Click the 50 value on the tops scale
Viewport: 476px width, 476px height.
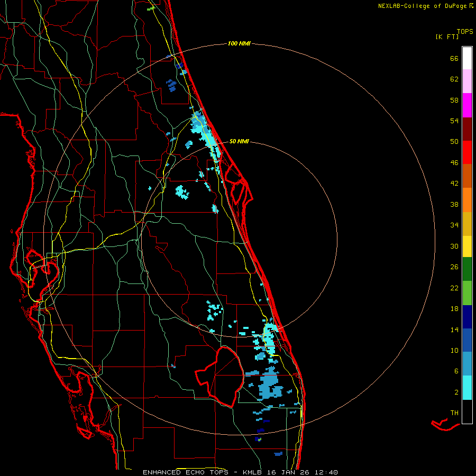click(454, 142)
